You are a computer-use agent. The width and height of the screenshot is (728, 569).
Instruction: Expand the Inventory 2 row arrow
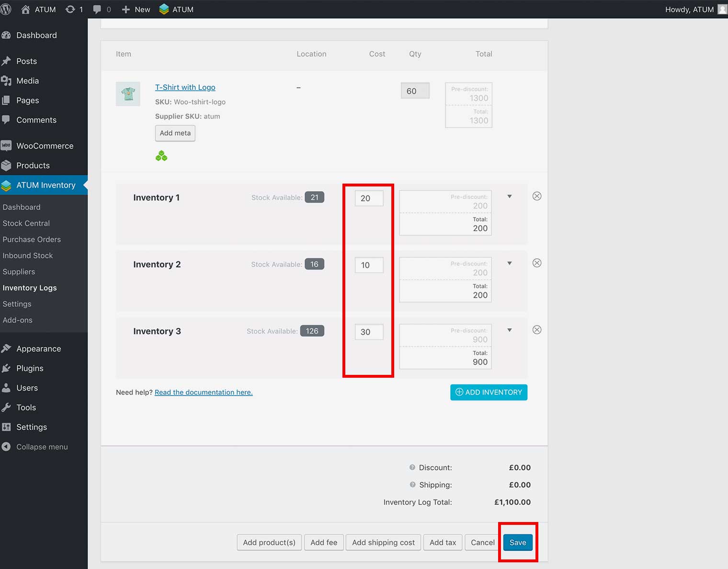510,263
